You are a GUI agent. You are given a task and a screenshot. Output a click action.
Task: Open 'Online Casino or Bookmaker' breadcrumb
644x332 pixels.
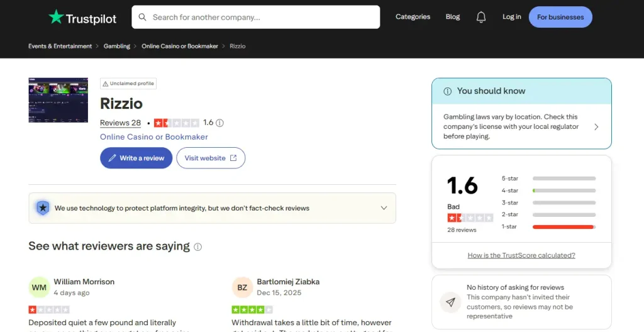point(180,46)
